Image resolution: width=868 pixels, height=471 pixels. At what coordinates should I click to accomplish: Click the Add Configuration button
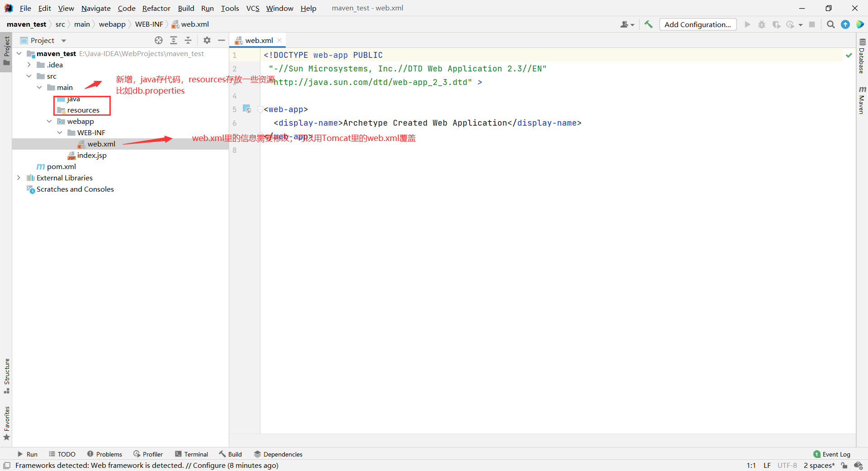click(698, 24)
